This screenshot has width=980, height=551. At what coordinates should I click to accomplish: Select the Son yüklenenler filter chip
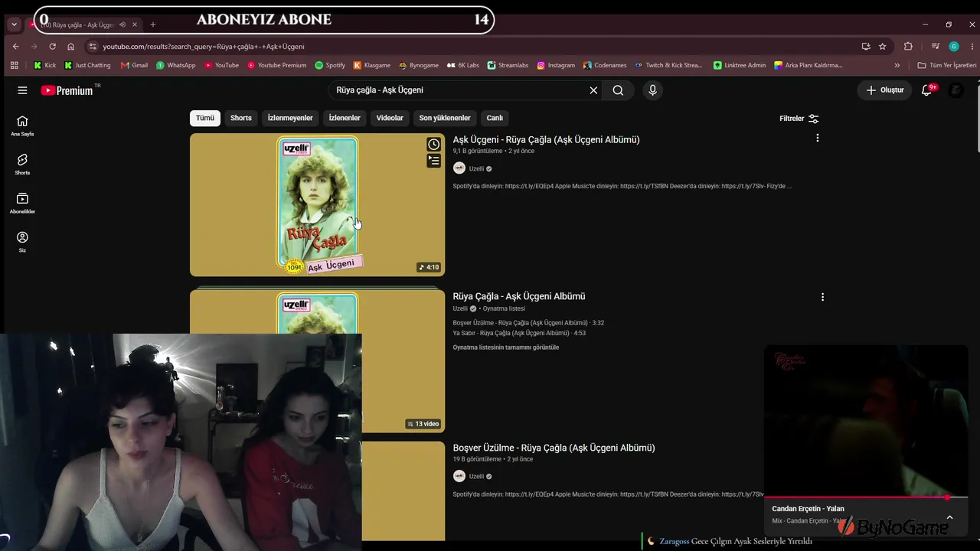pyautogui.click(x=445, y=118)
